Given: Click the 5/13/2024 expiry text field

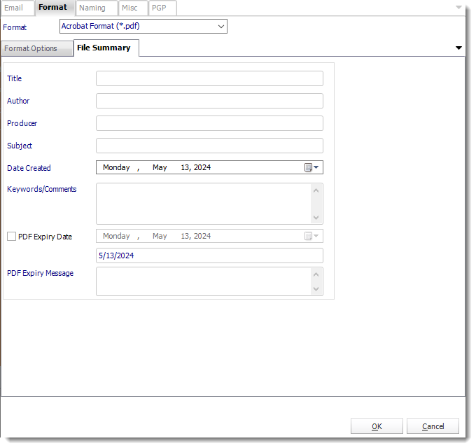Looking at the screenshot, I should (209, 255).
